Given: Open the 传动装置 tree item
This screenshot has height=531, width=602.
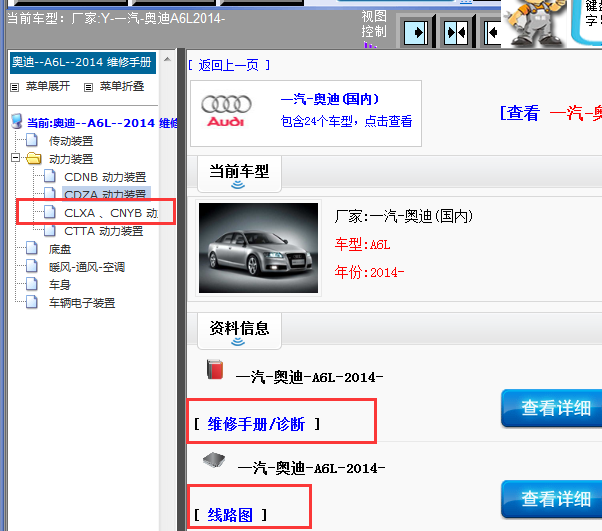Looking at the screenshot, I should (x=71, y=141).
